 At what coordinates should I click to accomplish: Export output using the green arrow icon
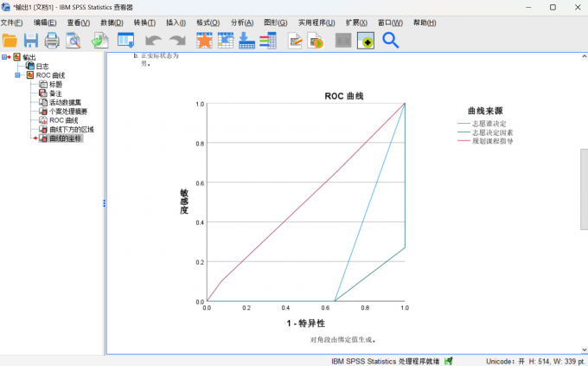[99, 41]
